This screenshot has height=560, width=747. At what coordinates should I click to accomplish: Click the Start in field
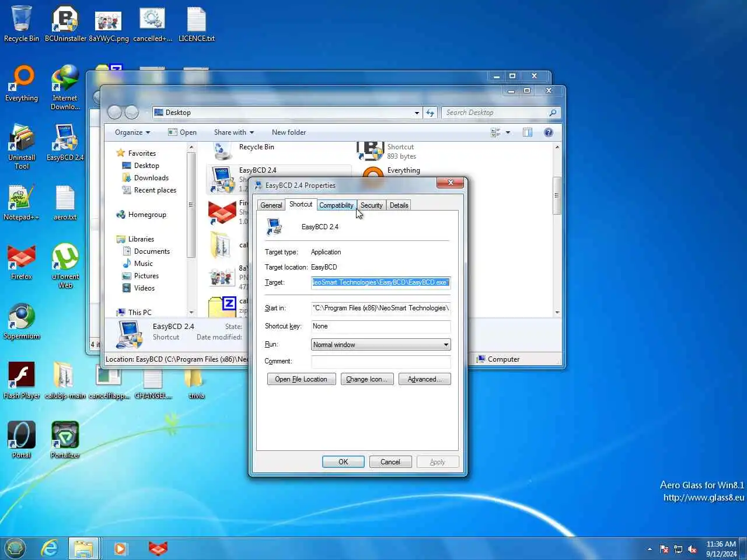(381, 308)
